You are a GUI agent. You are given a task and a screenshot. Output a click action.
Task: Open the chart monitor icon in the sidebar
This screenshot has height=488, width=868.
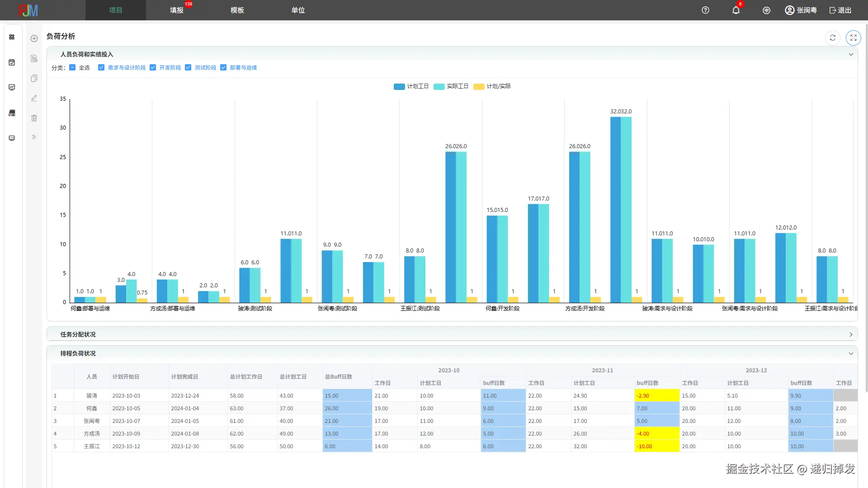tap(12, 87)
